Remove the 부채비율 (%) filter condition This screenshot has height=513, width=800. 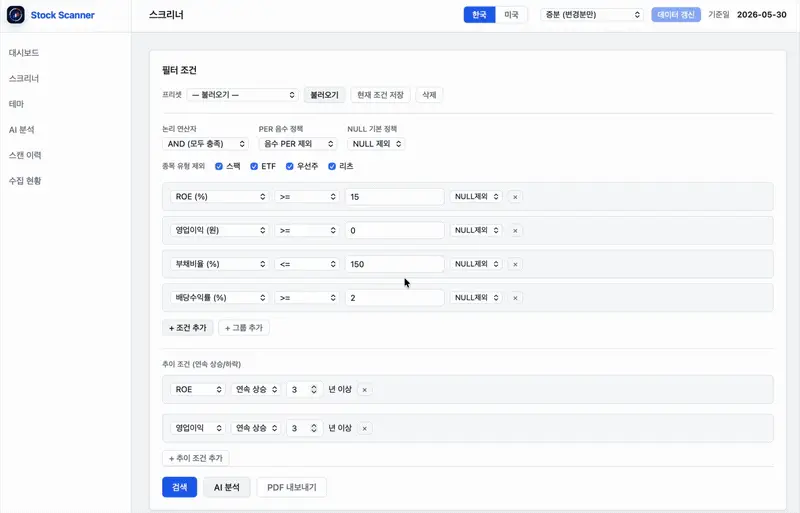515,264
